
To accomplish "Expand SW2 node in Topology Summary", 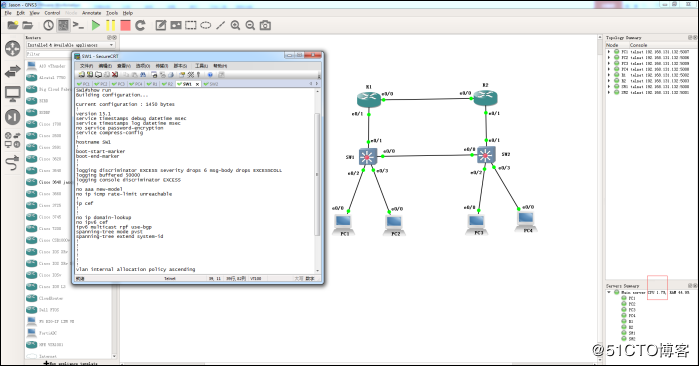I will pyautogui.click(x=609, y=92).
